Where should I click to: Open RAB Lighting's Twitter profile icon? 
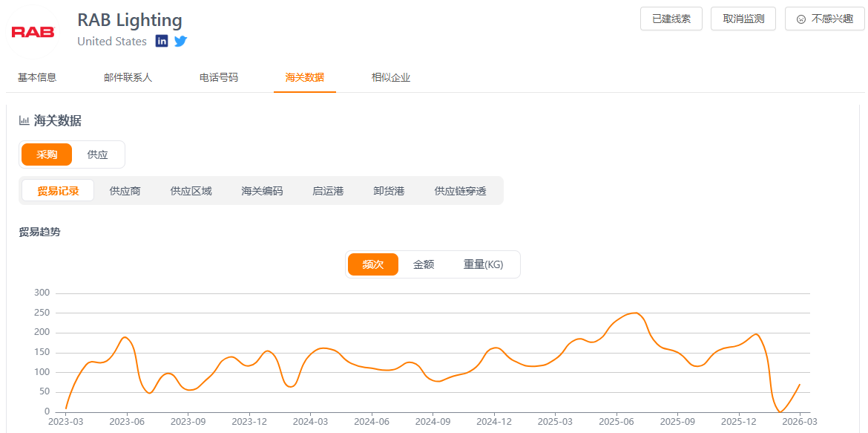pos(180,42)
